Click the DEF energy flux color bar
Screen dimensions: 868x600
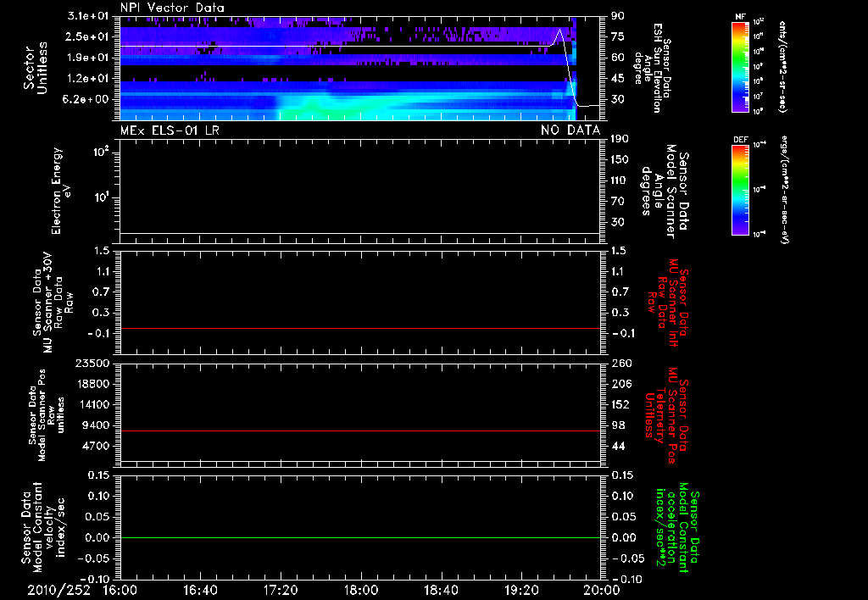740,190
